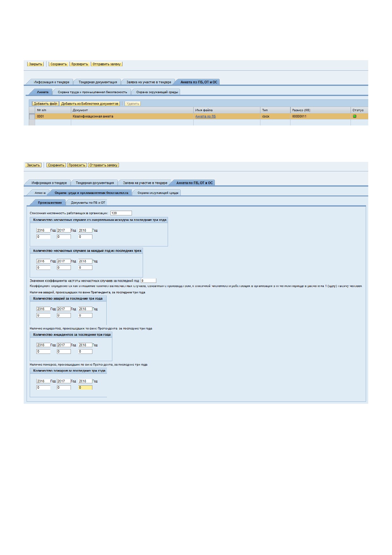Click the docx type cell

pos(275,117)
